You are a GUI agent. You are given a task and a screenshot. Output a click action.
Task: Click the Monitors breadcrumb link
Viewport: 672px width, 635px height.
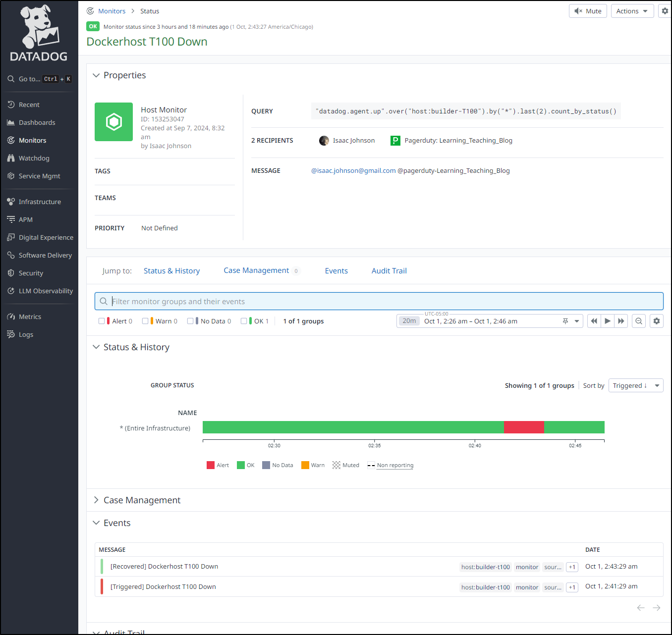point(112,11)
